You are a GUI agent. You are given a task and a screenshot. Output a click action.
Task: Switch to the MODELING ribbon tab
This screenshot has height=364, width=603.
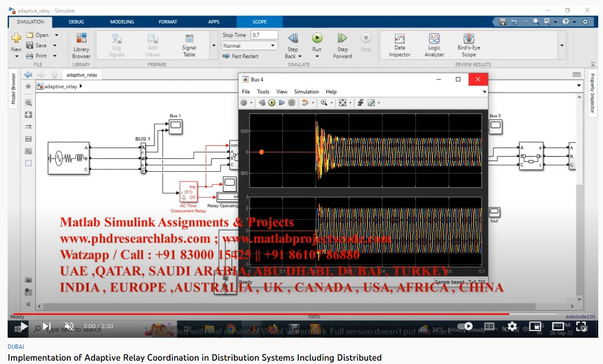coord(122,22)
